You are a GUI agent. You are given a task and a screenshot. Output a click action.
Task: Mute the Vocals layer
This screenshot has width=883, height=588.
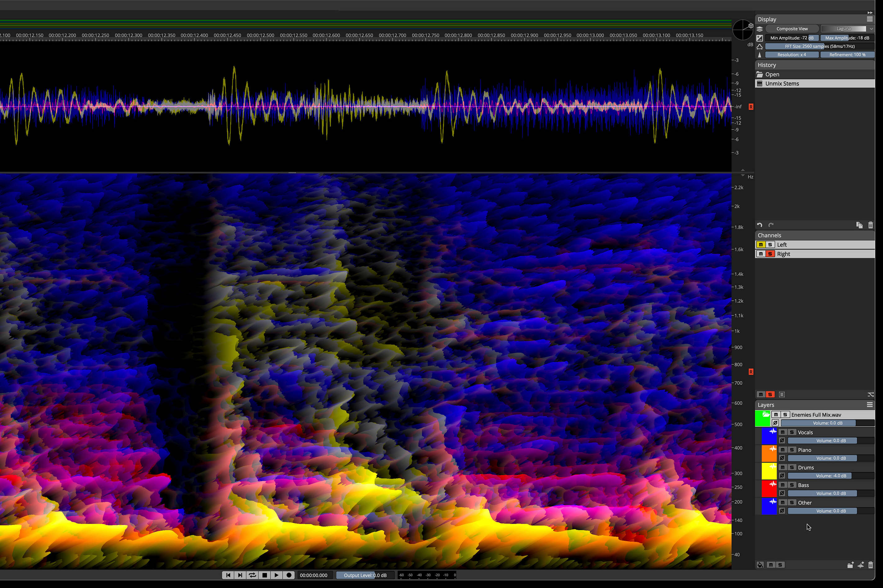(x=782, y=432)
